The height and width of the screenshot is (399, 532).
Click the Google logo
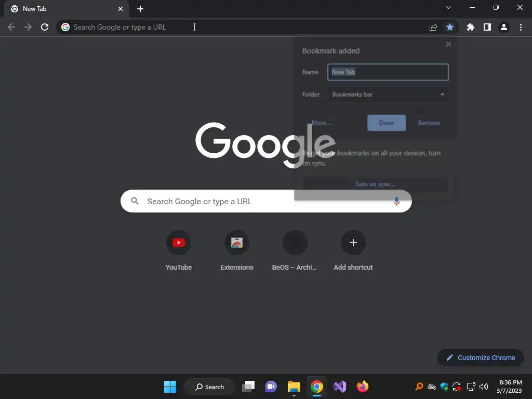click(x=265, y=145)
